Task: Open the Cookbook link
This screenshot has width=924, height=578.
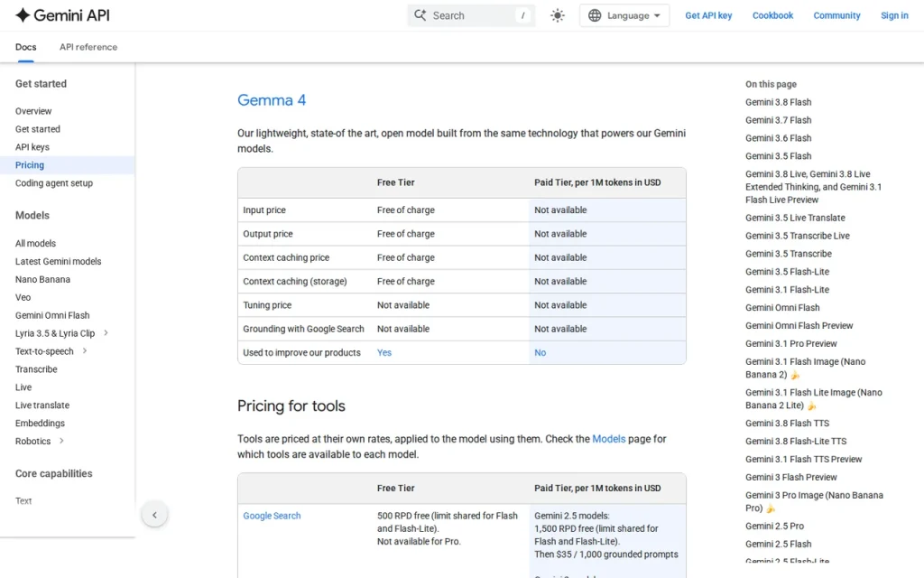Action: tap(772, 15)
